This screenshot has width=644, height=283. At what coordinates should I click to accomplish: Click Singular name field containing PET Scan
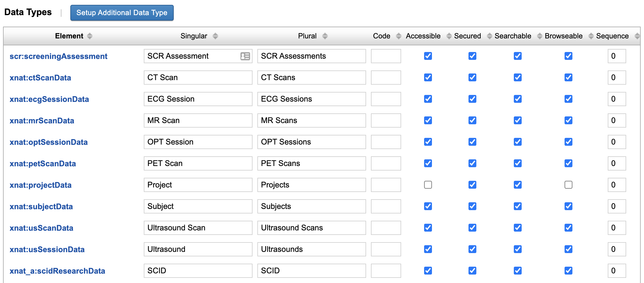[x=198, y=163]
